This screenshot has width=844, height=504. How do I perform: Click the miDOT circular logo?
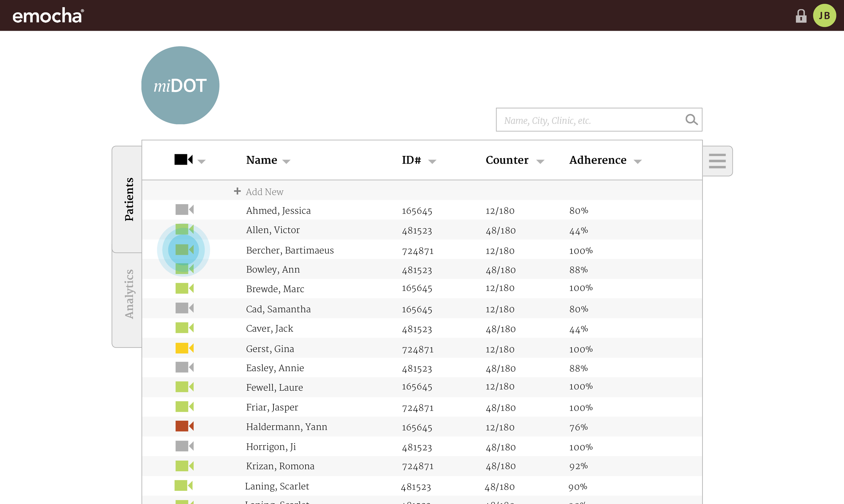tap(180, 85)
